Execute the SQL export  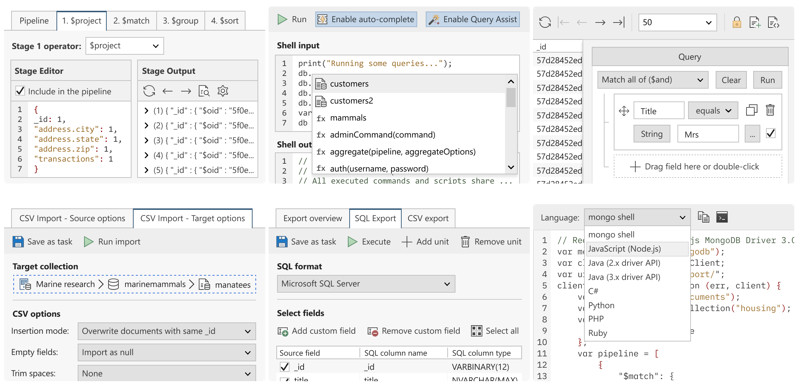(x=369, y=241)
